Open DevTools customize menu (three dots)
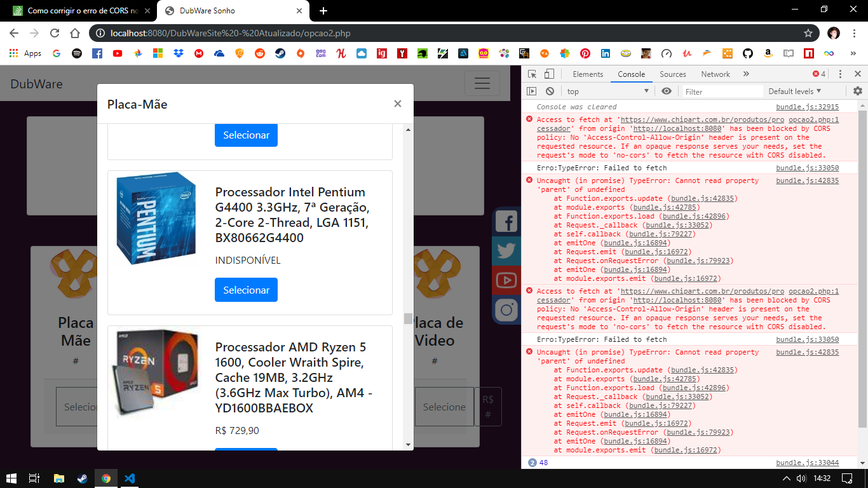This screenshot has width=868, height=488. point(840,74)
